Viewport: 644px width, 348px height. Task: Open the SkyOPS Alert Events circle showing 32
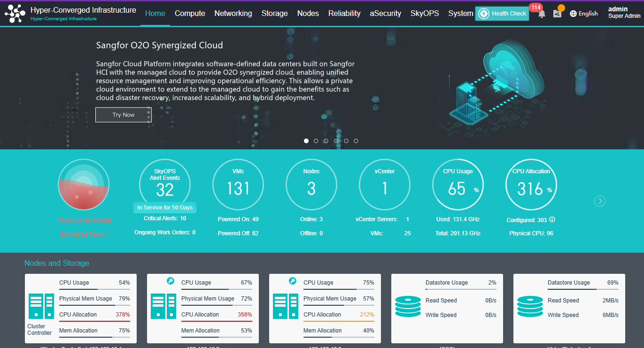(x=165, y=184)
